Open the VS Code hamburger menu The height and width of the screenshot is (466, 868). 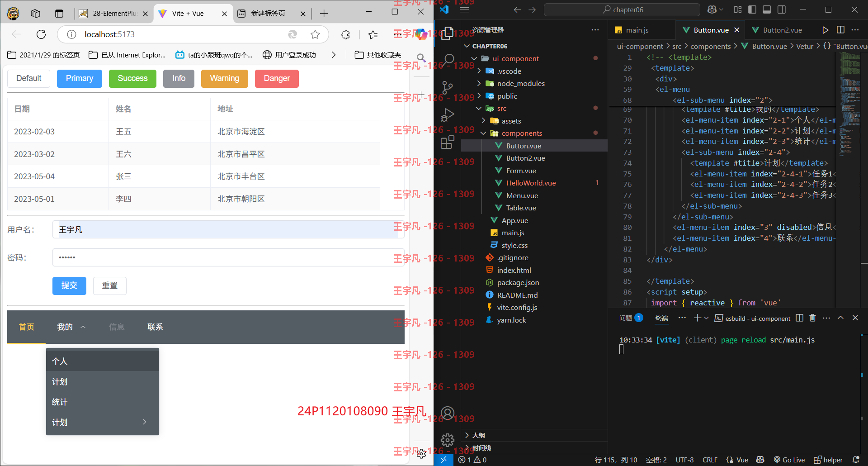(465, 10)
